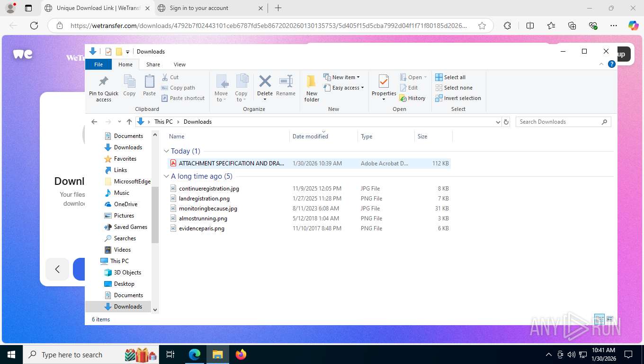Open Easy access dropdown
Image resolution: width=644 pixels, height=364 pixels.
click(x=344, y=88)
